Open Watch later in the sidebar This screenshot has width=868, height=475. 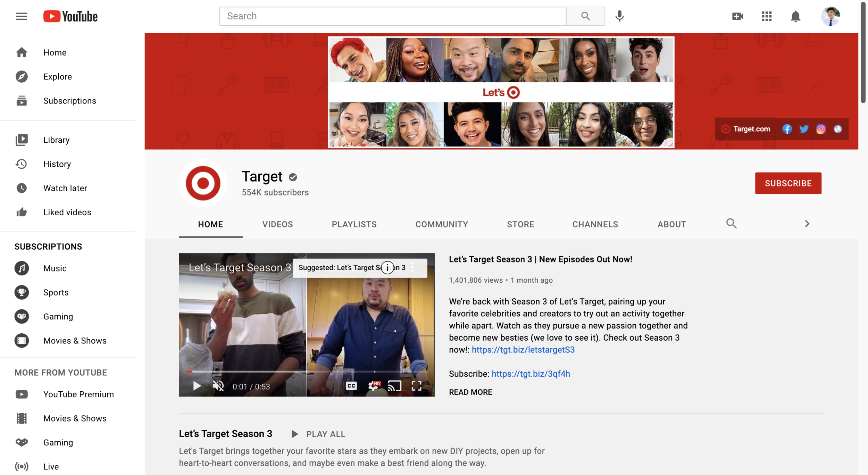(68, 188)
